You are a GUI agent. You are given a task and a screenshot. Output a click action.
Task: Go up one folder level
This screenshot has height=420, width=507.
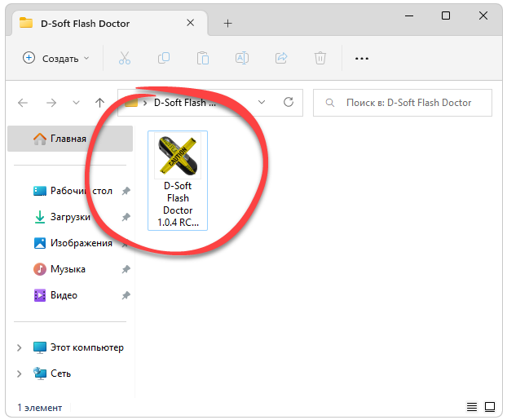(x=99, y=103)
